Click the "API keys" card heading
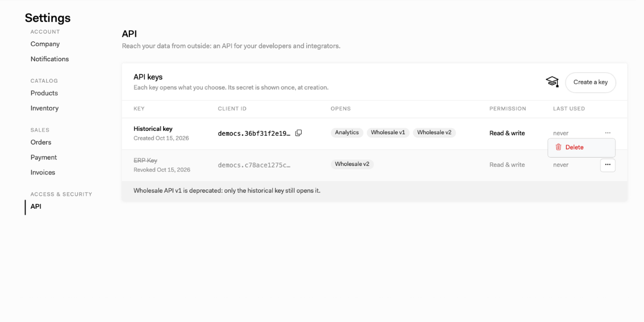 148,77
